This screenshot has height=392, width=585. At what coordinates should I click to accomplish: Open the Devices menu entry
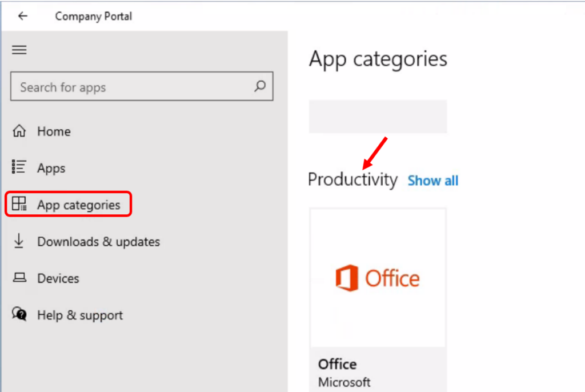(x=58, y=278)
